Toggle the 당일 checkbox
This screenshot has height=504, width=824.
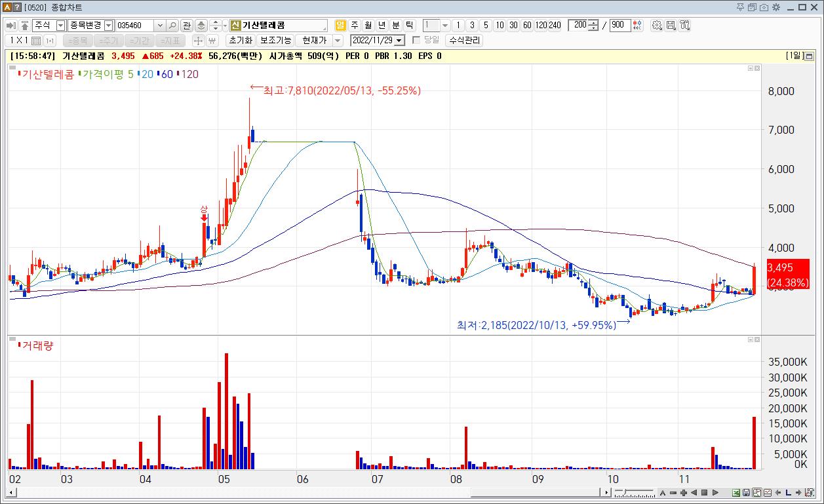(x=416, y=40)
